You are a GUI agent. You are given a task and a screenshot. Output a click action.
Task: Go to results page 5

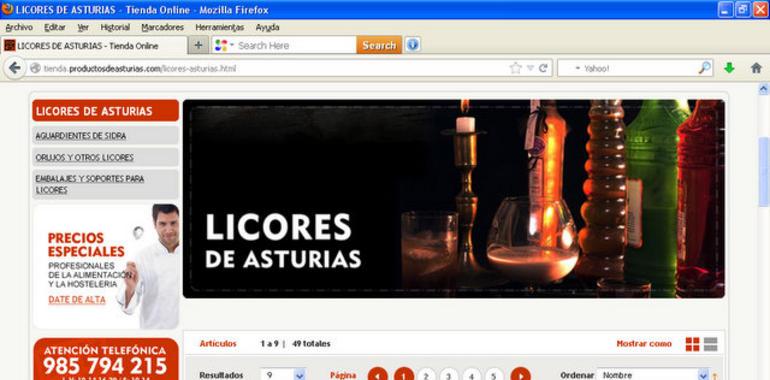(x=494, y=376)
